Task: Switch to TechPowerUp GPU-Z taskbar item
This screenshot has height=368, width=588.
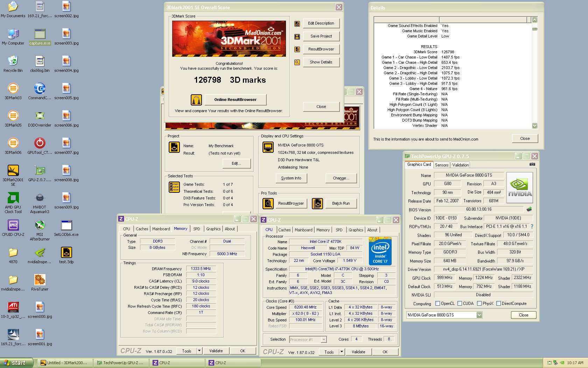Action: click(121, 363)
